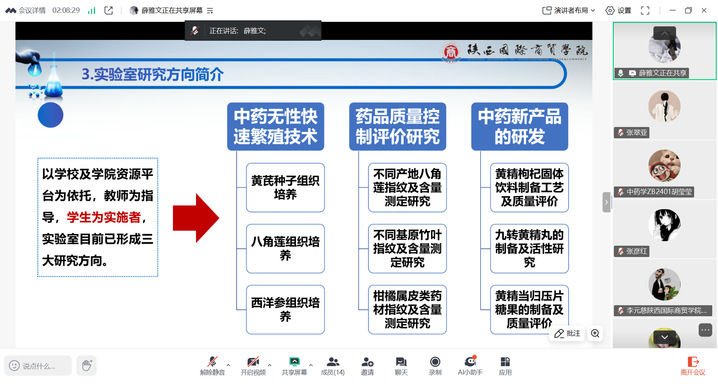Screen dimensions: 718x384
Task: Leave the meeting via 离开会议
Action: [692, 366]
